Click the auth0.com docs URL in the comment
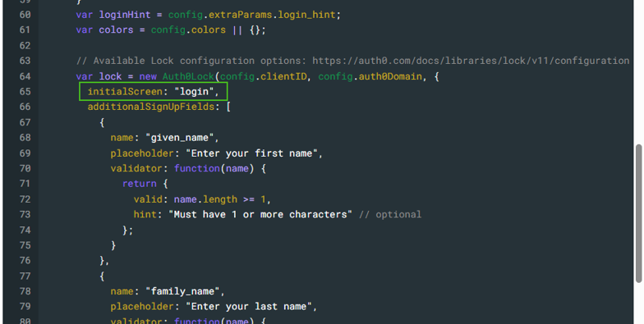Screen dimensions: 644x324 [x=471, y=61]
